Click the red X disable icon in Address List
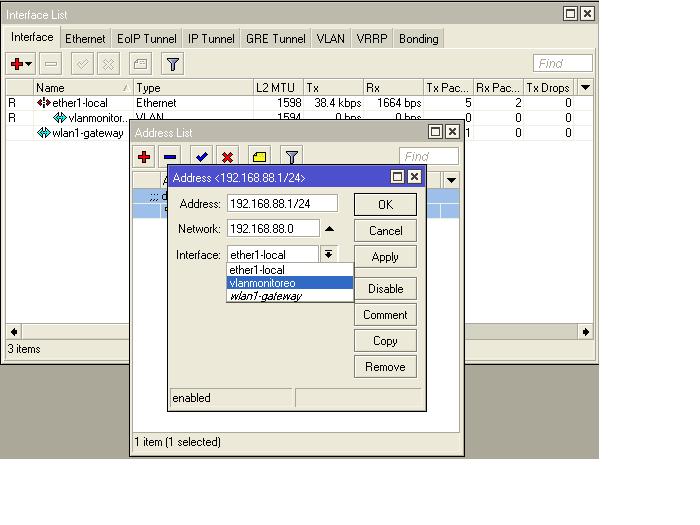This screenshot has height=525, width=700. (228, 157)
